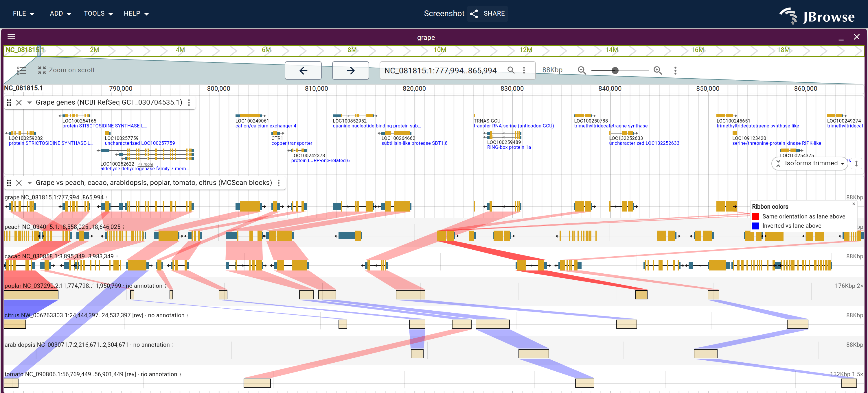Click the search magnifier icon in location box
868x393 pixels.
point(511,70)
